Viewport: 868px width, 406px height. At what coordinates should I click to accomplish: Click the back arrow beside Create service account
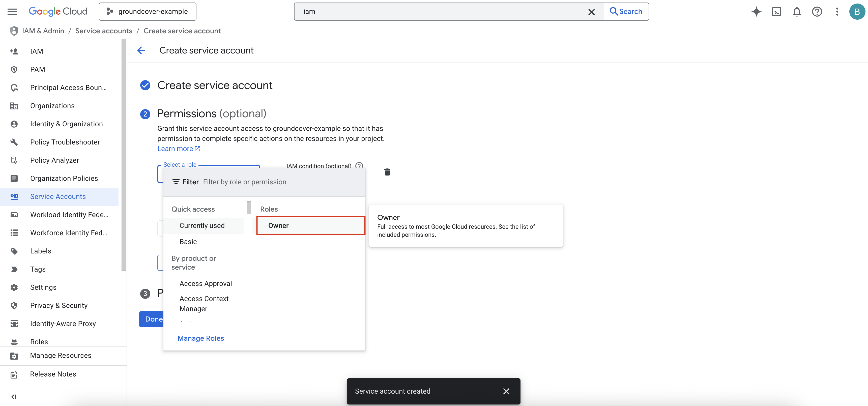click(x=141, y=50)
